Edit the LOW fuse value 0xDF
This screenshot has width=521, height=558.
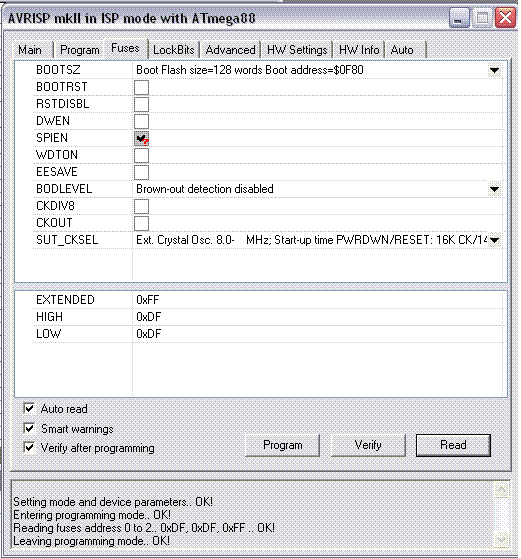coord(149,334)
